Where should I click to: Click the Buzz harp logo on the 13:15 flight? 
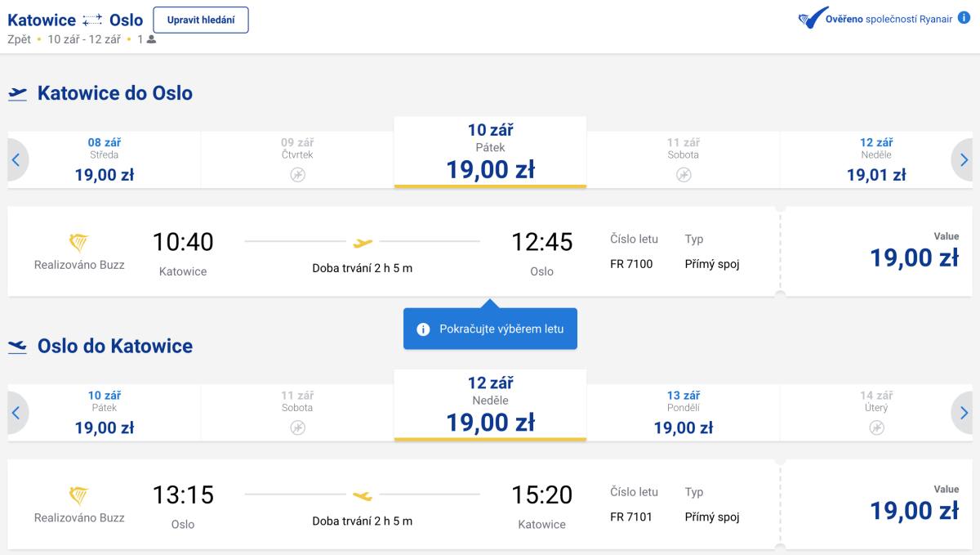pos(79,495)
